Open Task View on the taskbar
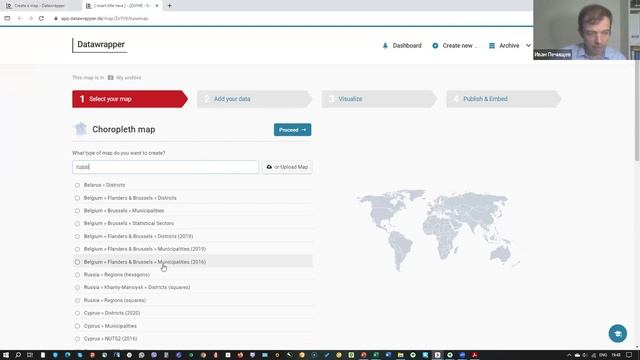 30,355
